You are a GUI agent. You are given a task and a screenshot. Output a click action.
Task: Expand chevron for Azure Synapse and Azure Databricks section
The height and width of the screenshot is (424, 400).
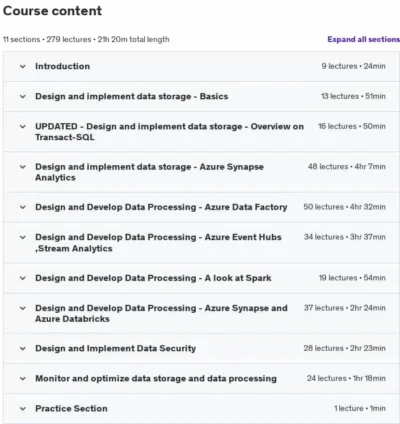pyautogui.click(x=23, y=308)
